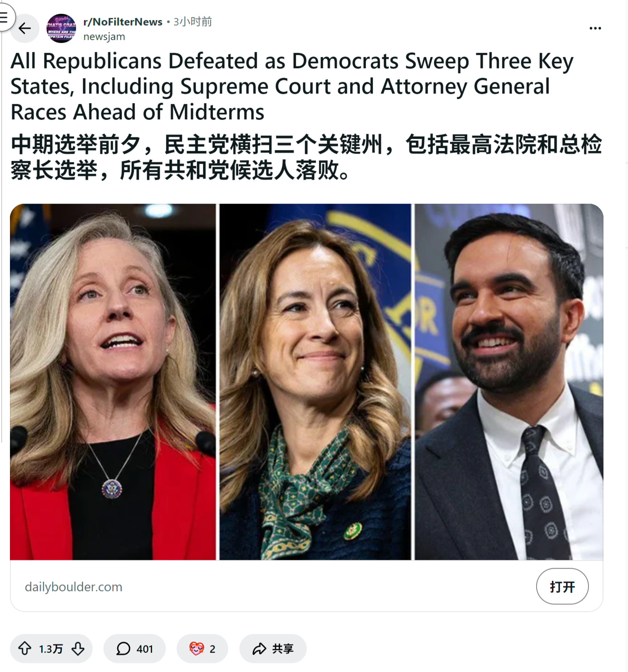Upvote the post
The image size is (628, 672).
[25, 648]
